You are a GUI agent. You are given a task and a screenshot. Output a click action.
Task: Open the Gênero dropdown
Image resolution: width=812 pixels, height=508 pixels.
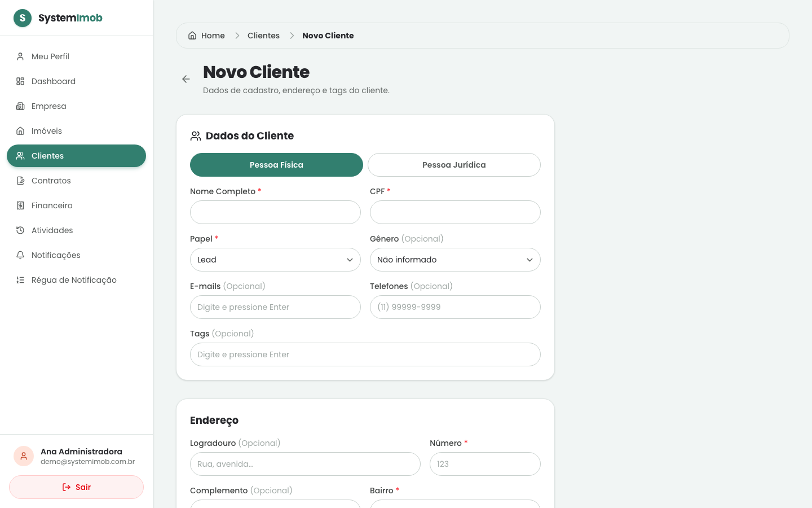point(455,260)
